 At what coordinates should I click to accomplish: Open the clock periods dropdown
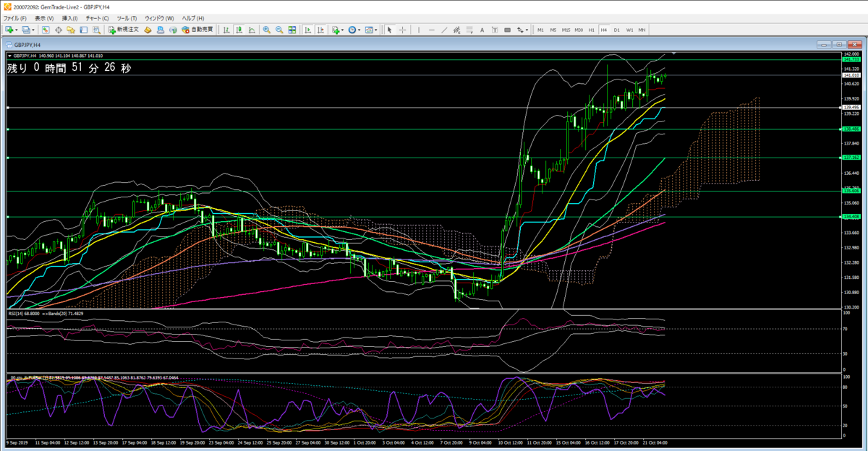pos(359,30)
